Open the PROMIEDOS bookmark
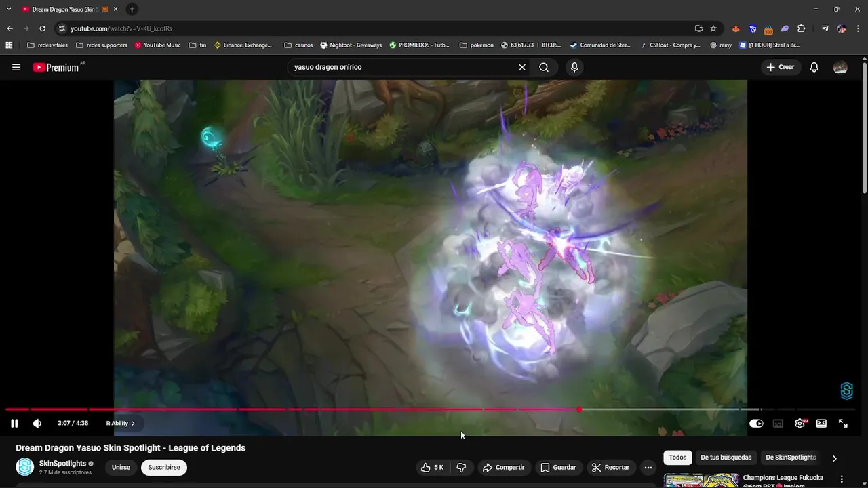 (x=419, y=45)
